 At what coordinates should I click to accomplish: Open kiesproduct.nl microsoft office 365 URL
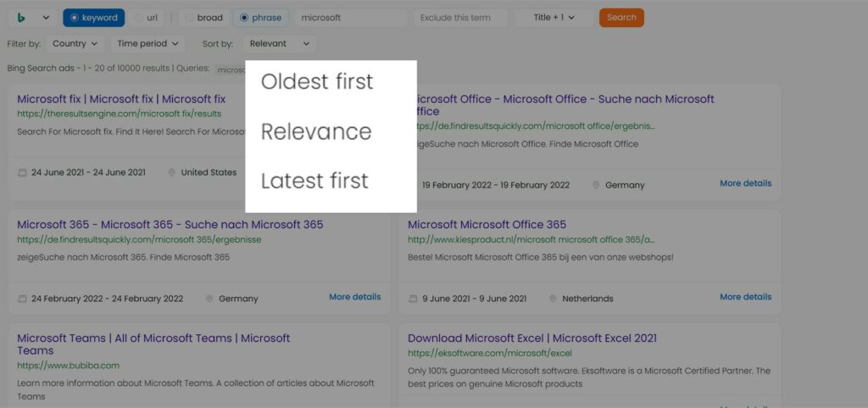click(x=531, y=240)
